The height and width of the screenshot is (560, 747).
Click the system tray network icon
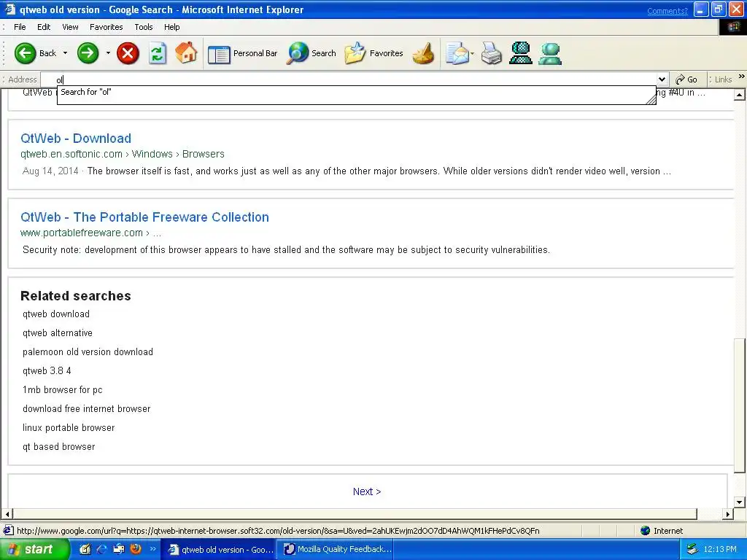pyautogui.click(x=692, y=550)
